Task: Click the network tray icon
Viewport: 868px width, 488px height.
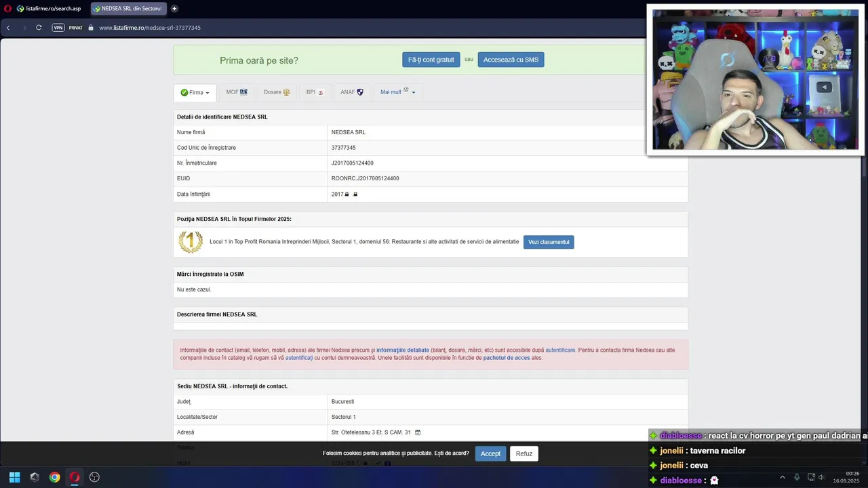Action: click(x=811, y=477)
